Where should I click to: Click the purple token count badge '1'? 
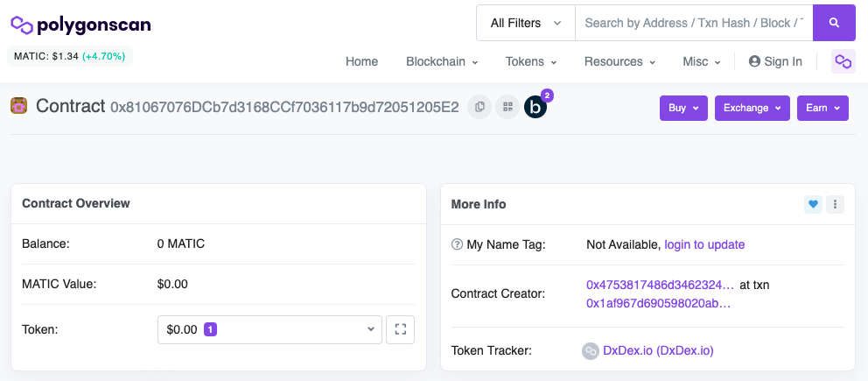coord(210,329)
